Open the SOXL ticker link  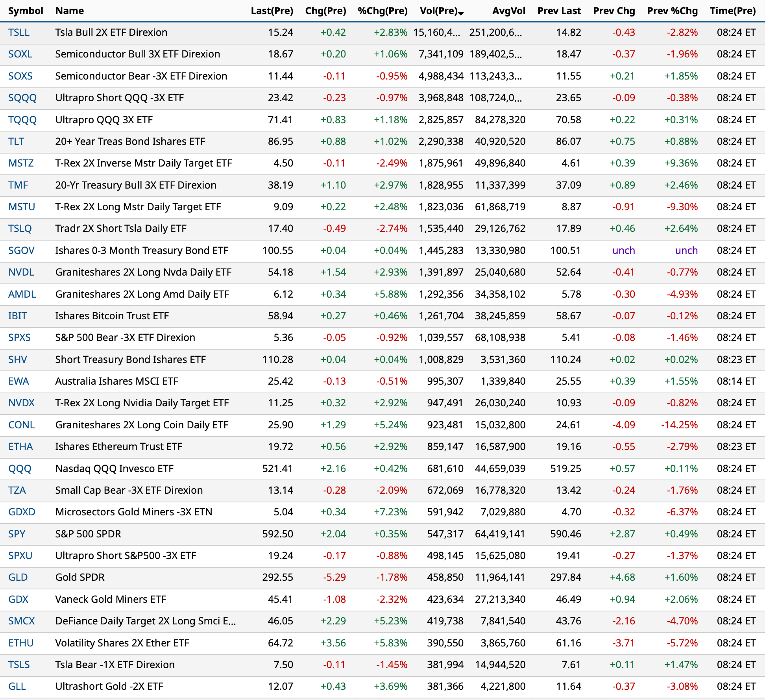[x=20, y=54]
